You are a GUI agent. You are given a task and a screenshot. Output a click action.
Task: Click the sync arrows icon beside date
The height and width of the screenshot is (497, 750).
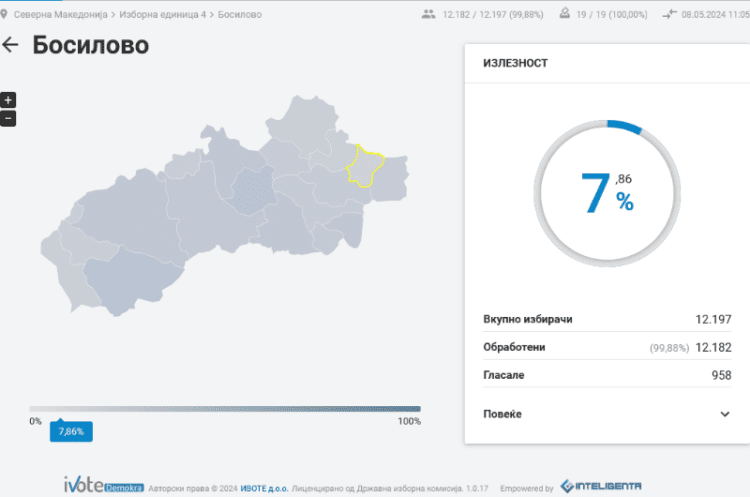pos(669,14)
